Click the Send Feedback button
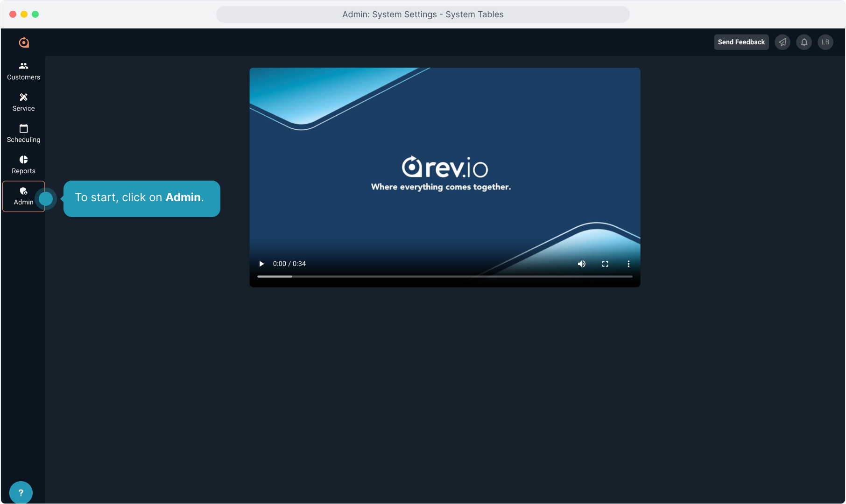Screen dimensions: 846x504 coord(741,42)
